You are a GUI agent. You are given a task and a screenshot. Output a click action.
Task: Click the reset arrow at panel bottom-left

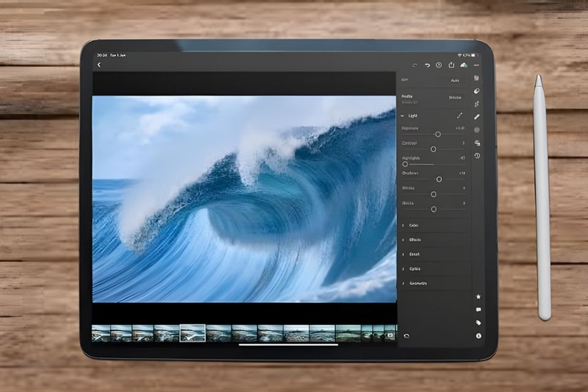click(x=406, y=335)
